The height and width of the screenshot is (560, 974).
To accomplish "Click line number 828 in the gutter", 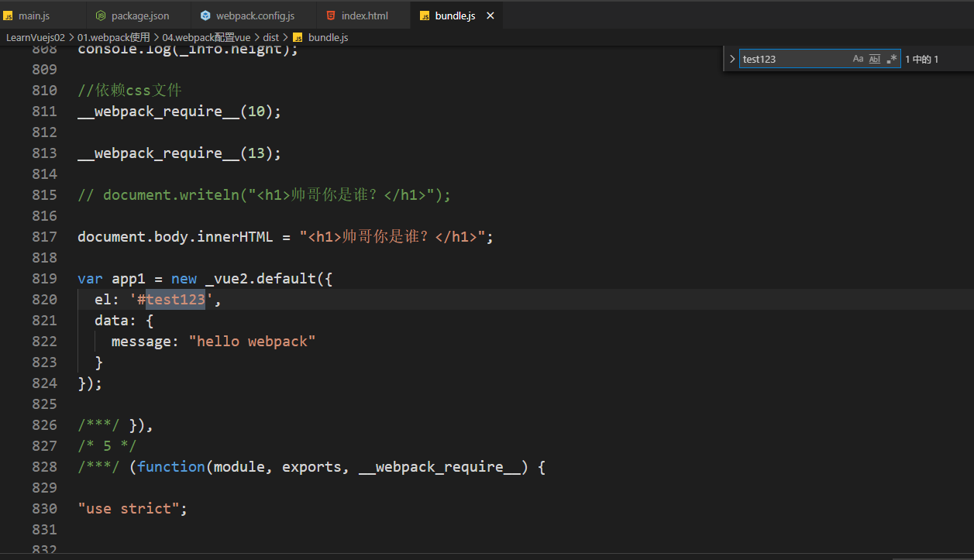I will coord(44,467).
